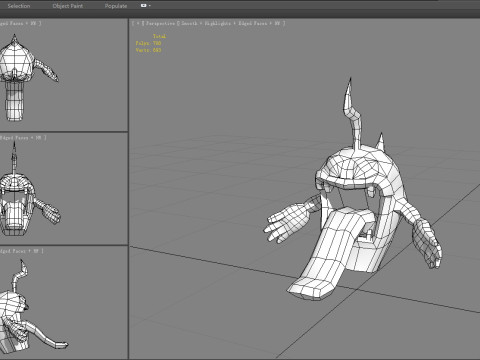Click the yellow Total statistics heading
This screenshot has height=360, width=480.
(159, 36)
